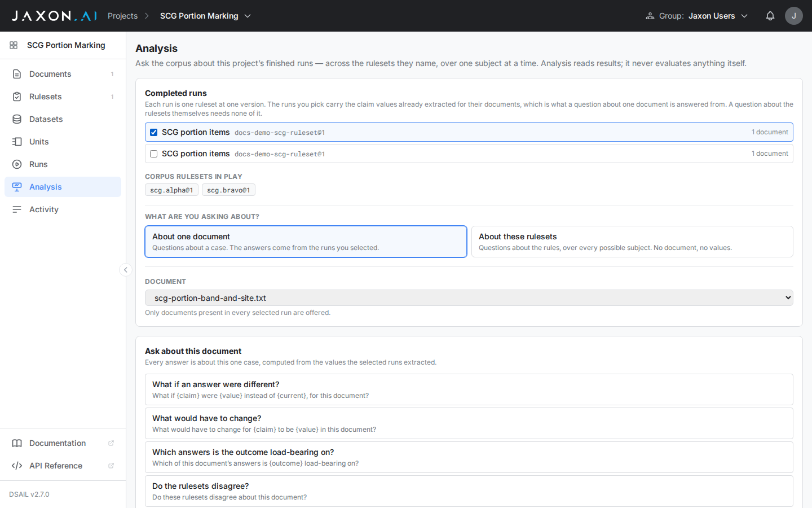Click the Ask about this document heading
The image size is (812, 508).
point(193,351)
